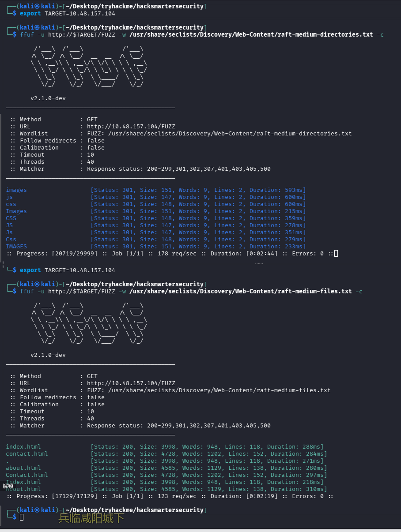Click the cursor block after the first progress line
Image resolution: width=401 pixels, height=532 pixels.
tap(336, 254)
